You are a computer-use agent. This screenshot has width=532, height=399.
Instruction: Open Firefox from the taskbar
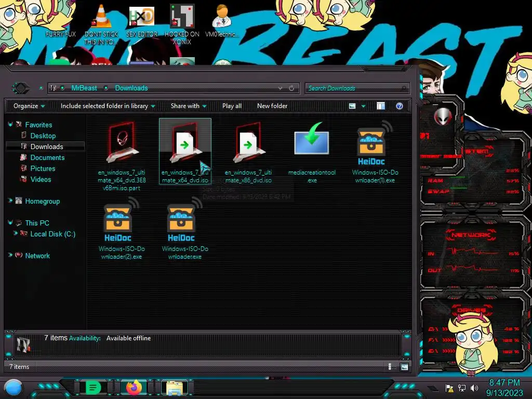point(134,388)
